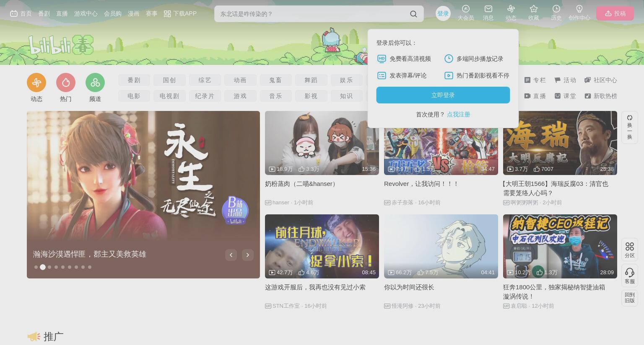Click title Revolver，让我访问！！！

click(x=421, y=184)
